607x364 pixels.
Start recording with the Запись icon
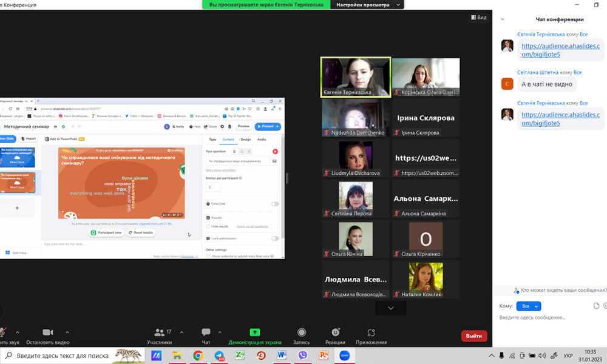(302, 332)
